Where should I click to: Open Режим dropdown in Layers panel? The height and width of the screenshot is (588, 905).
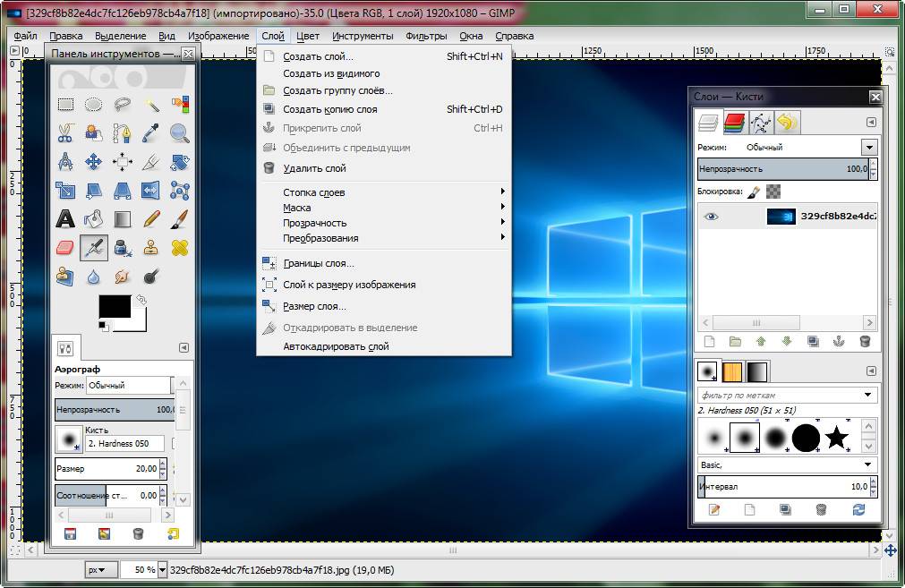tap(869, 147)
